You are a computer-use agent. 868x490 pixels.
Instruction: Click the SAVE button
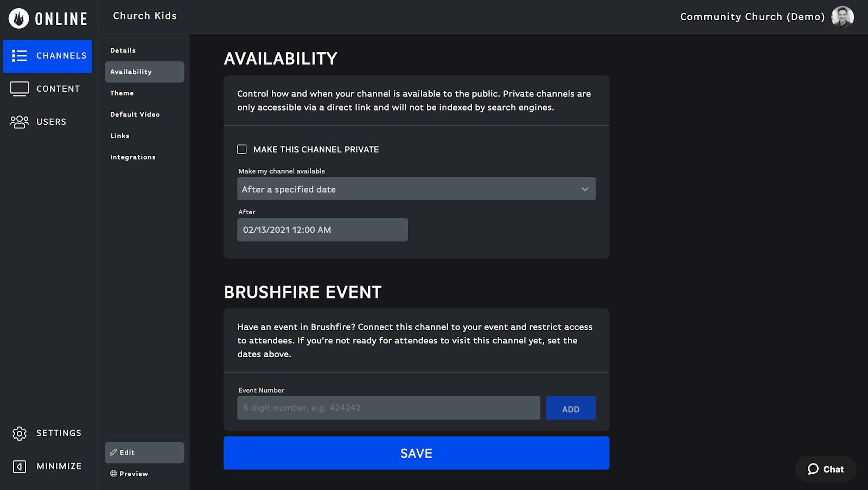click(416, 453)
